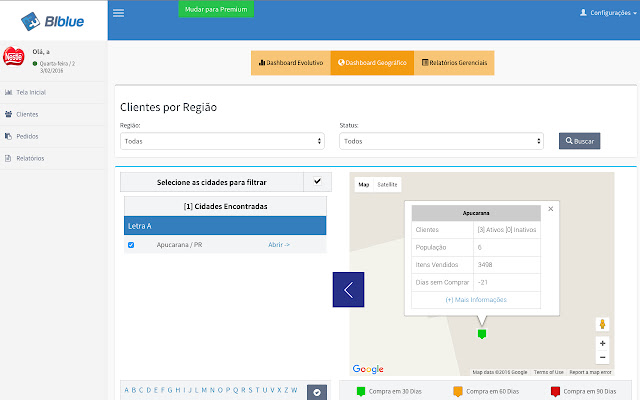Click the Biblue logo
Viewport: 640px width, 400px height.
(53, 21)
